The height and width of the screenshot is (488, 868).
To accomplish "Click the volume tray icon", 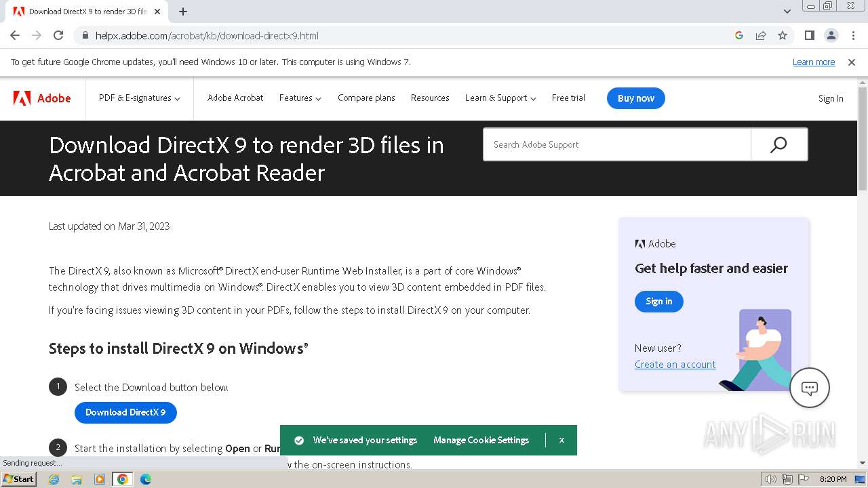I will (x=771, y=479).
